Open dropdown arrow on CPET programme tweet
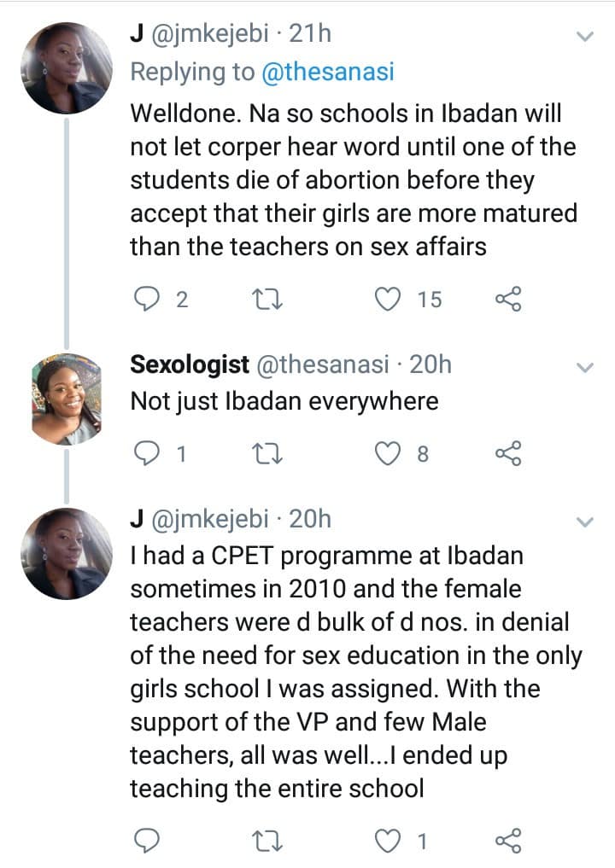Viewport: 615px width, 868px height. (585, 521)
